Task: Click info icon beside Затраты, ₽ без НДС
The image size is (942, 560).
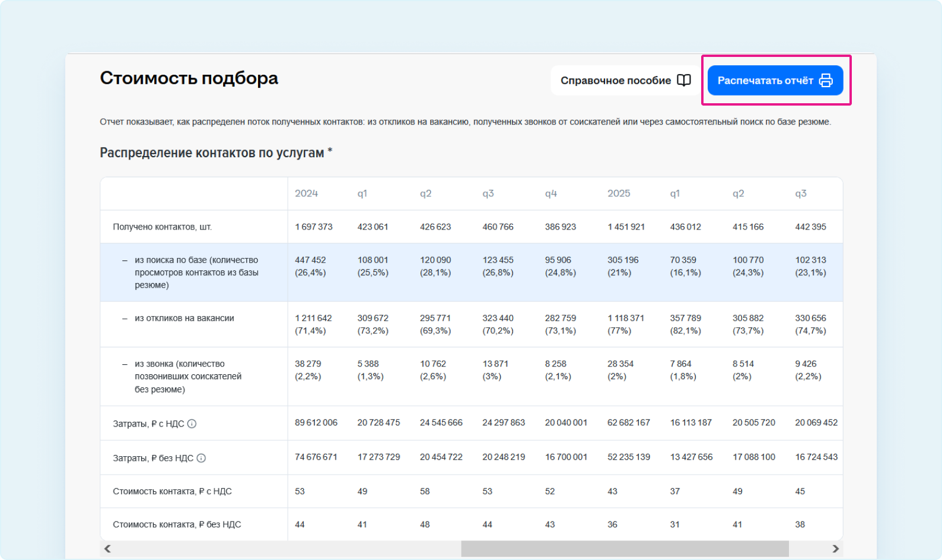Action: [201, 458]
